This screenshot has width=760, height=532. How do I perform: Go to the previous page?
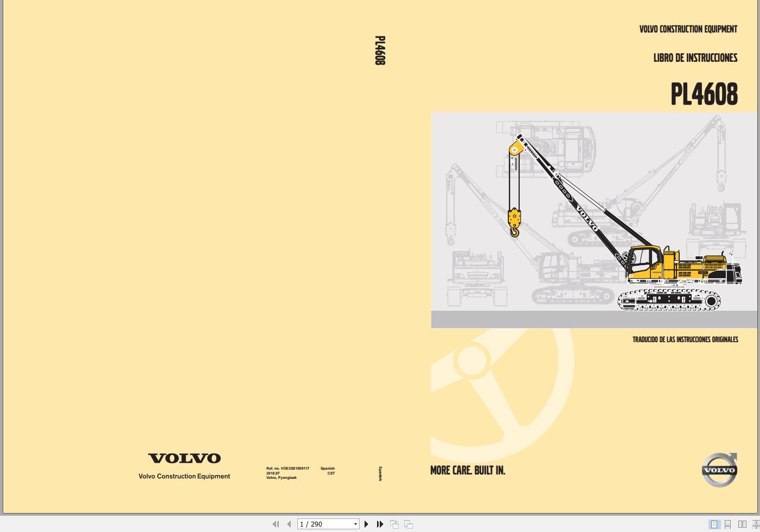tap(289, 524)
